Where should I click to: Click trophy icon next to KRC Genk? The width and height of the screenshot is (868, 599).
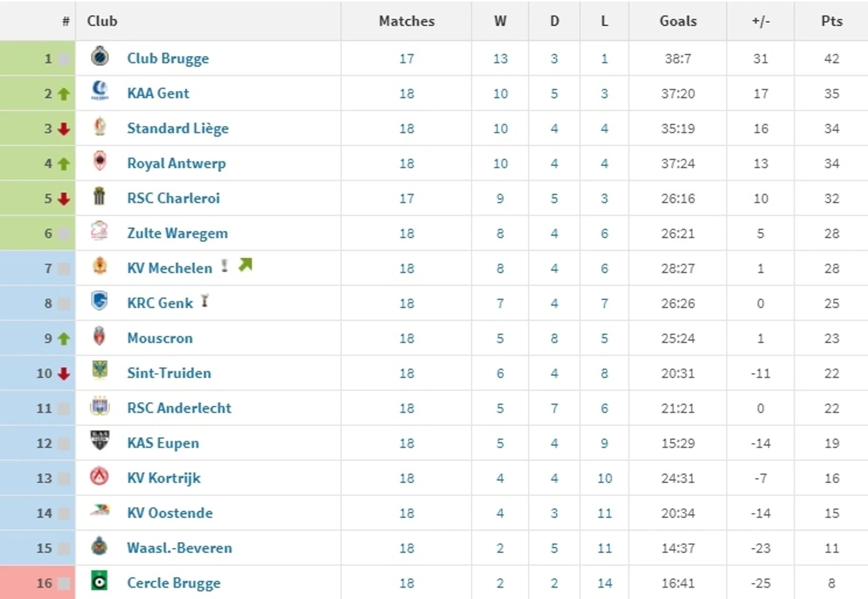[x=205, y=301]
